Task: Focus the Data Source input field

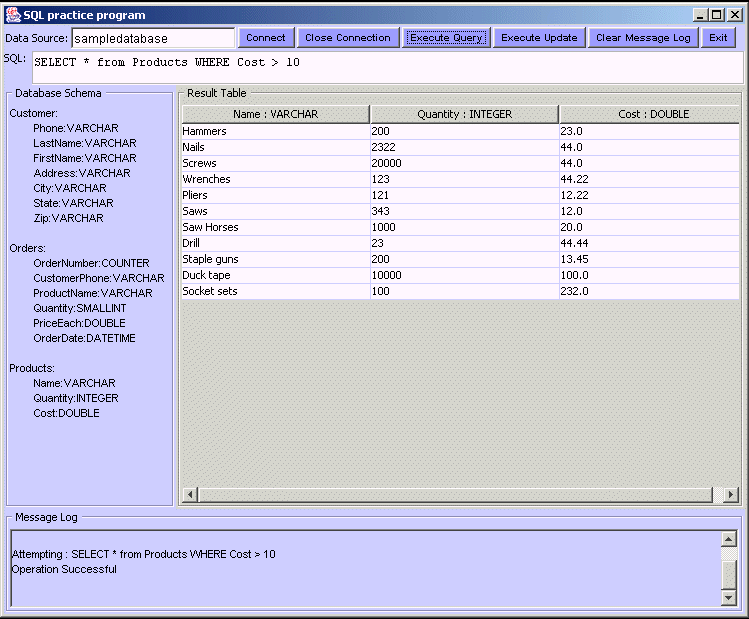Action: click(153, 38)
